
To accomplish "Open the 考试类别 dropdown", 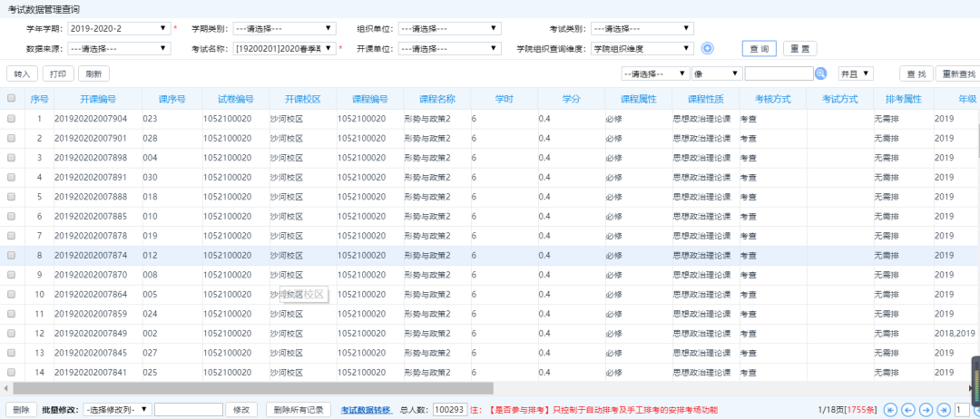I will point(642,28).
